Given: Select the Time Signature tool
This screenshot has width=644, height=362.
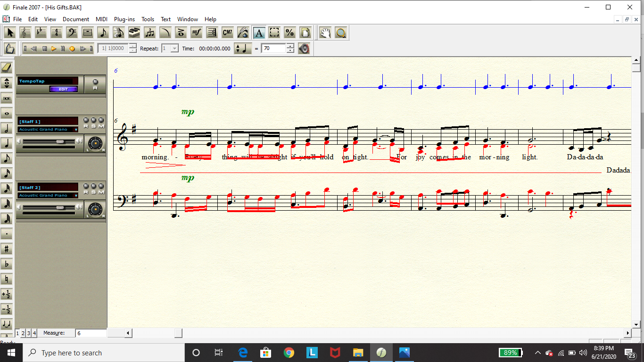Looking at the screenshot, I should [x=56, y=33].
